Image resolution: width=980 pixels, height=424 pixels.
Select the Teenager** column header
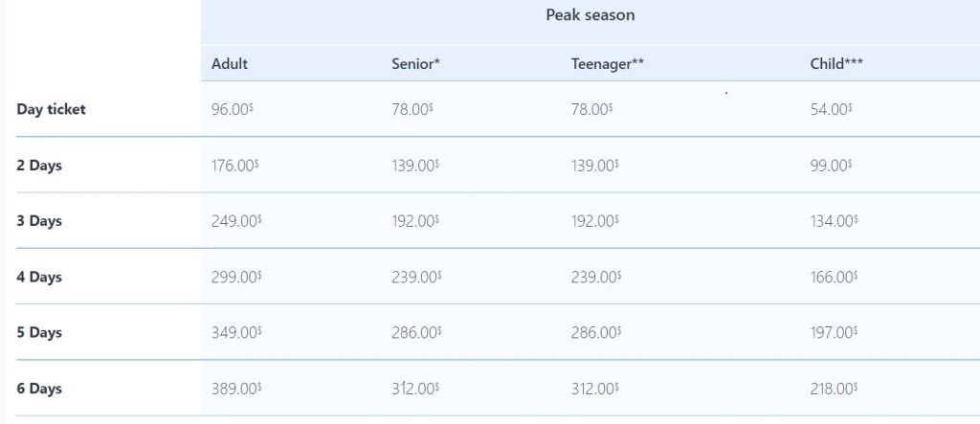point(607,64)
